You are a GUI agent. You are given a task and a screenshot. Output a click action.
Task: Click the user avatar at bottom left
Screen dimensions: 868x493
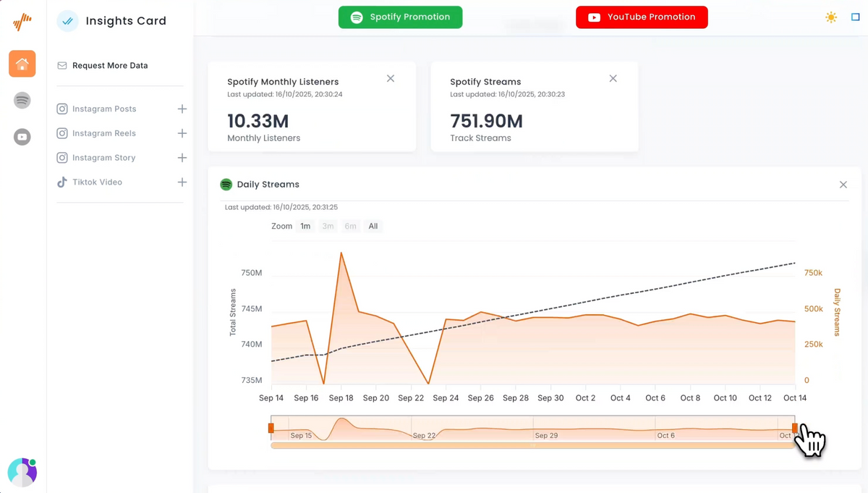[x=22, y=472]
